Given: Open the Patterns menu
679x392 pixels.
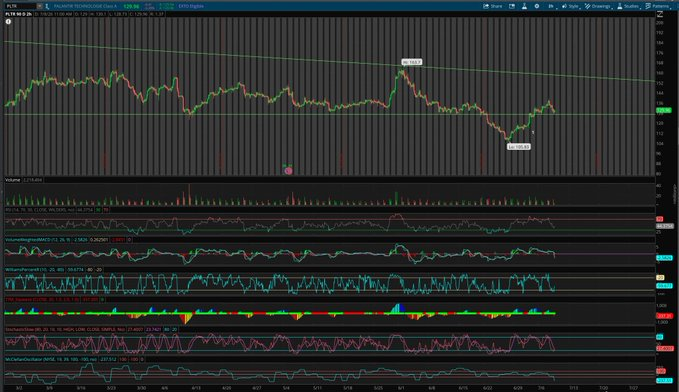Looking at the screenshot, I should [x=657, y=6].
